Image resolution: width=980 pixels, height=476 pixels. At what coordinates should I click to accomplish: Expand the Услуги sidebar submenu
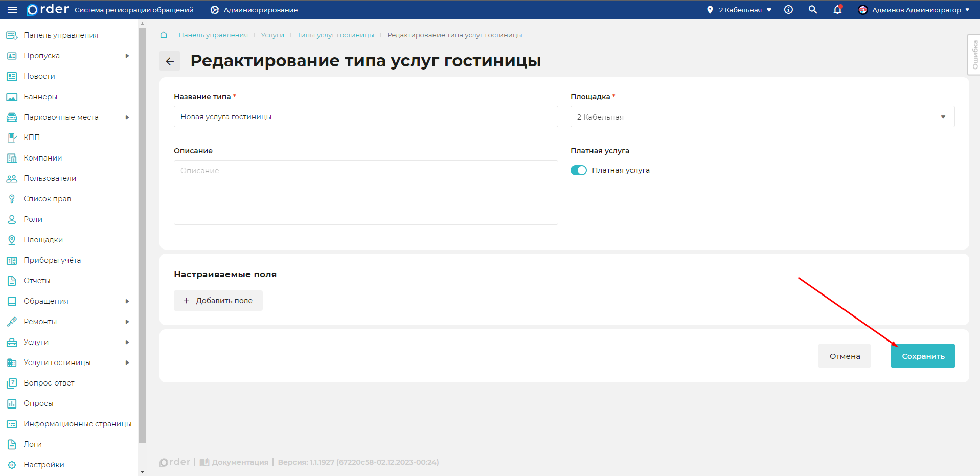point(36,342)
